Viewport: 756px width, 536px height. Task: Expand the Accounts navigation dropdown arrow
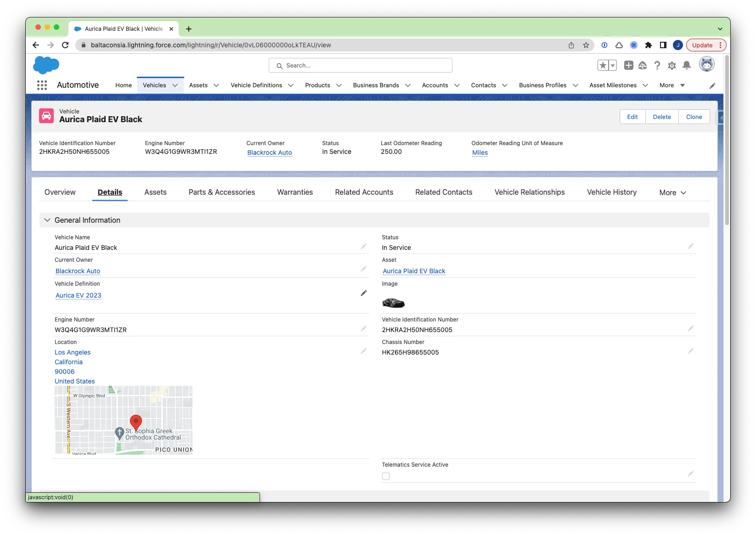tap(457, 85)
